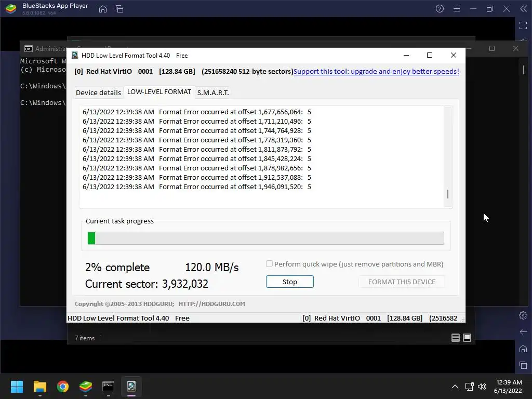532x399 pixels.
Task: Click the current task progress bar
Action: pyautogui.click(x=265, y=238)
